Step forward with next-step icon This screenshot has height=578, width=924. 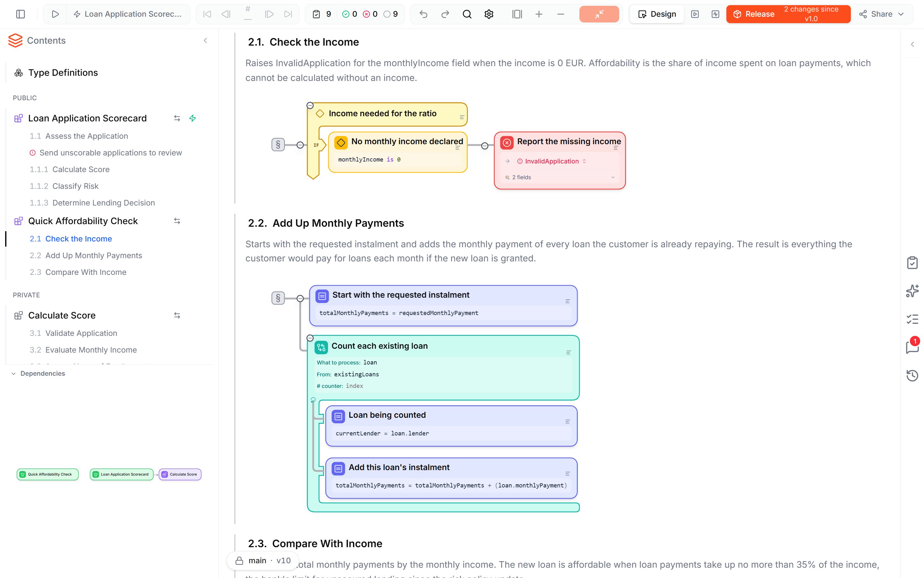click(269, 14)
